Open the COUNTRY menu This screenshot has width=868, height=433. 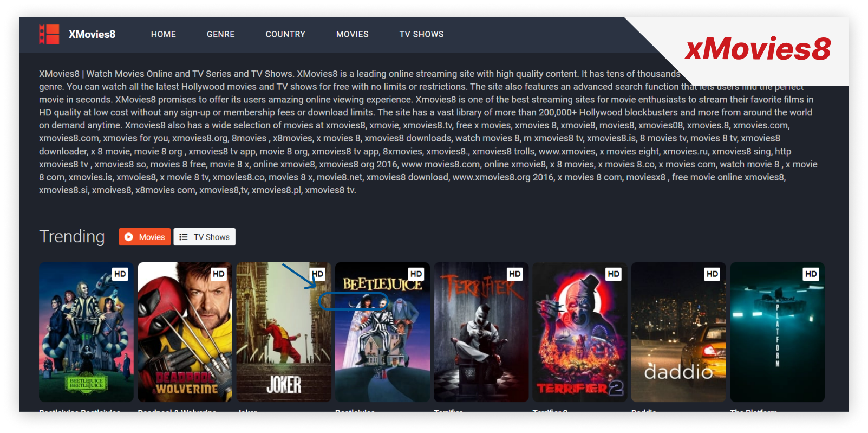285,34
